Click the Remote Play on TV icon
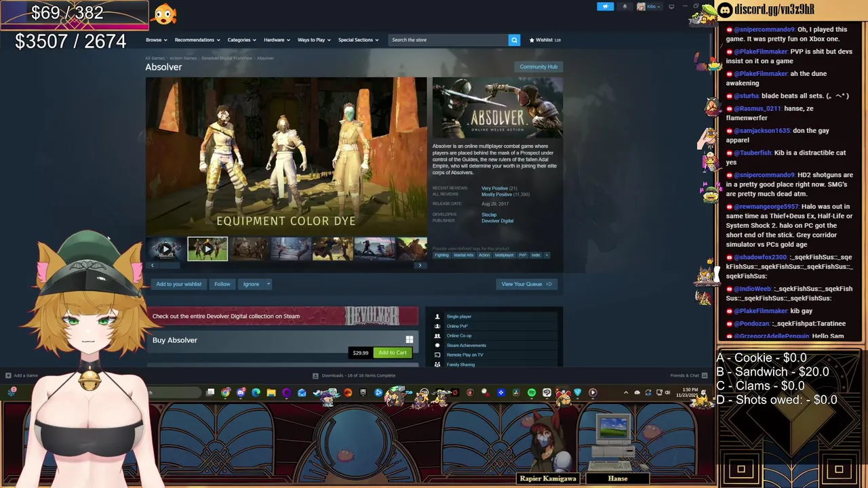The height and width of the screenshot is (488, 868). click(437, 354)
